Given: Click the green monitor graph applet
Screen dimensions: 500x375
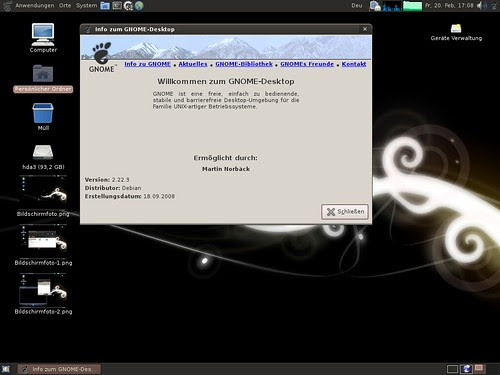Looking at the screenshot, I should (x=413, y=6).
